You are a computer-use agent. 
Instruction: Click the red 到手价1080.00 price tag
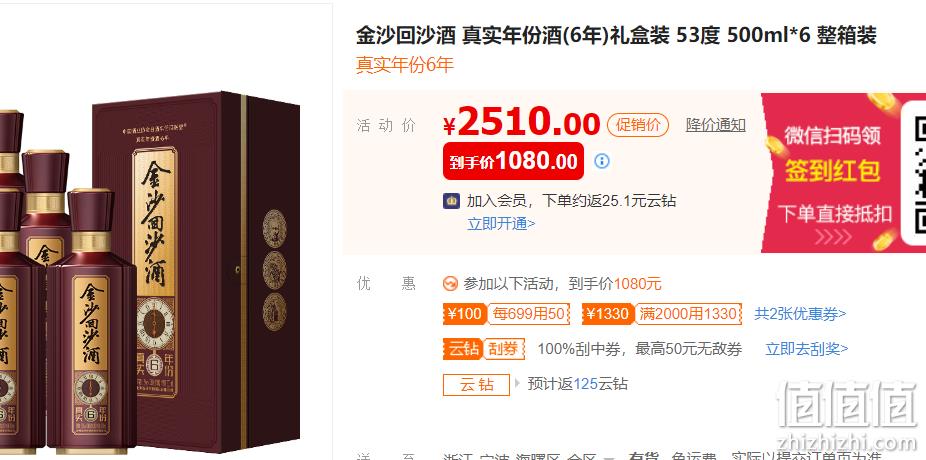[x=513, y=161]
